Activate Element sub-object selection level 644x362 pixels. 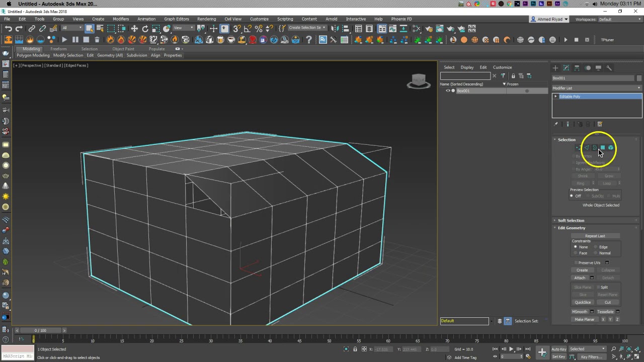[x=611, y=148]
